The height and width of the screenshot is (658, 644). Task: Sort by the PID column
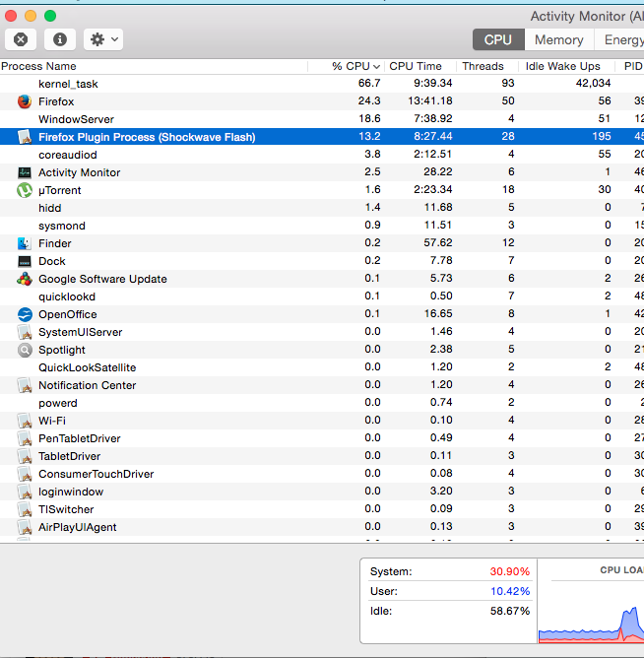630,66
